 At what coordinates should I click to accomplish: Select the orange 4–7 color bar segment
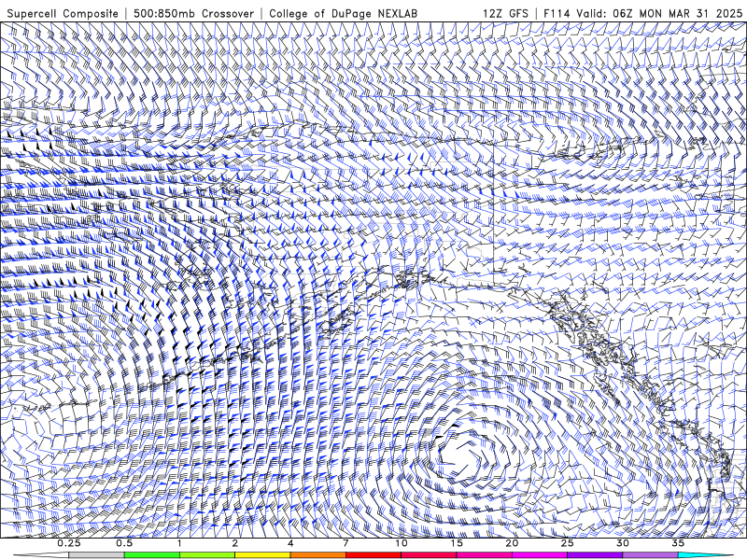pyautogui.click(x=317, y=555)
